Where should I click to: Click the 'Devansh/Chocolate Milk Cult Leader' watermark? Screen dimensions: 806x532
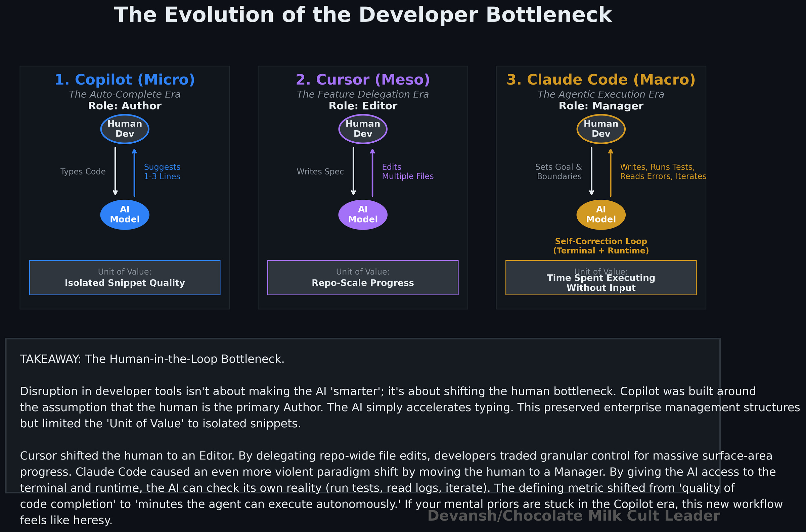pyautogui.click(x=574, y=516)
